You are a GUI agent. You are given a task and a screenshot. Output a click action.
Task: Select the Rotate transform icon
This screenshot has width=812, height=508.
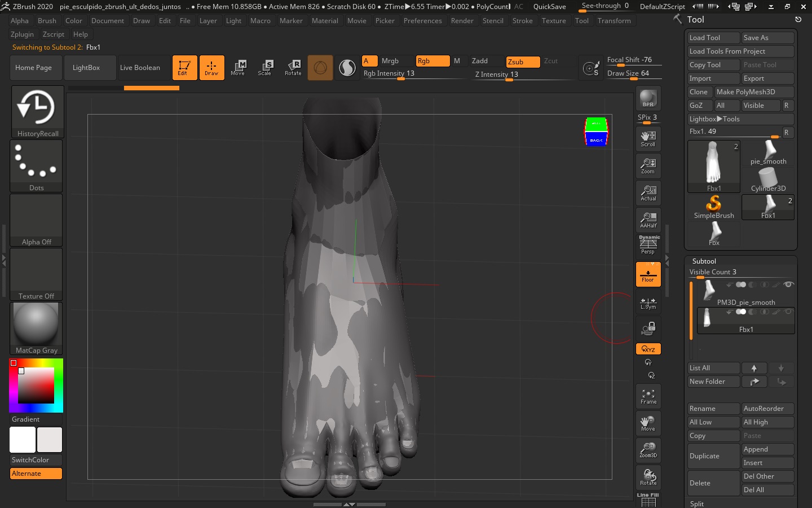293,68
